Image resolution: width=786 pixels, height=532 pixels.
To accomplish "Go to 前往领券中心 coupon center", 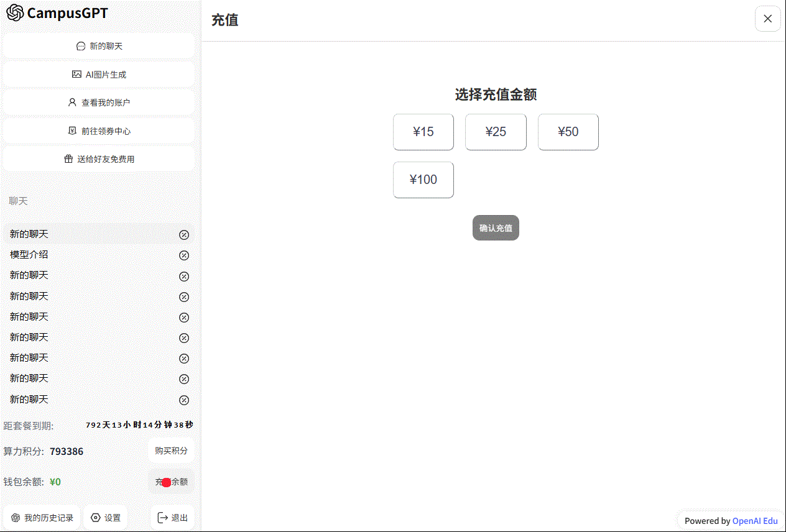I will [99, 131].
